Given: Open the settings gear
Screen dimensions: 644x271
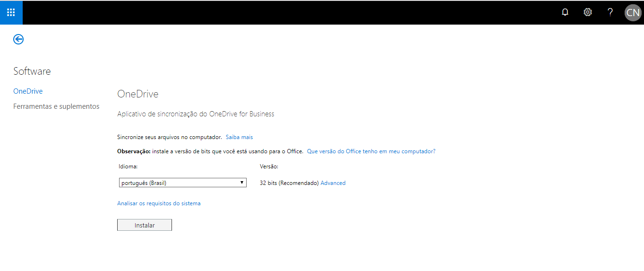Looking at the screenshot, I should coord(588,12).
